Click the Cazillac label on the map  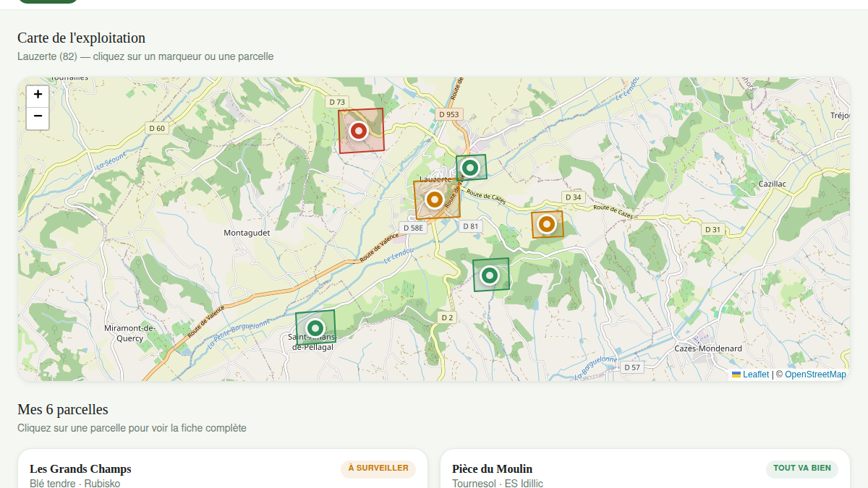[773, 184]
